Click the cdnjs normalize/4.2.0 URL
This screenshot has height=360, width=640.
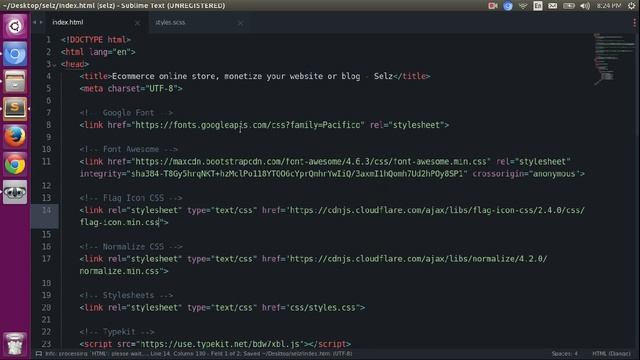click(418, 259)
